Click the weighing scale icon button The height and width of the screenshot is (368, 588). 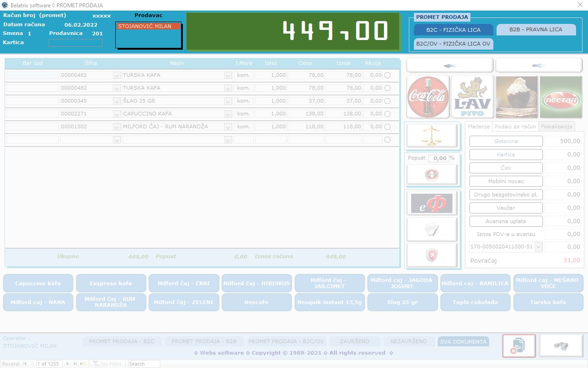[432, 136]
